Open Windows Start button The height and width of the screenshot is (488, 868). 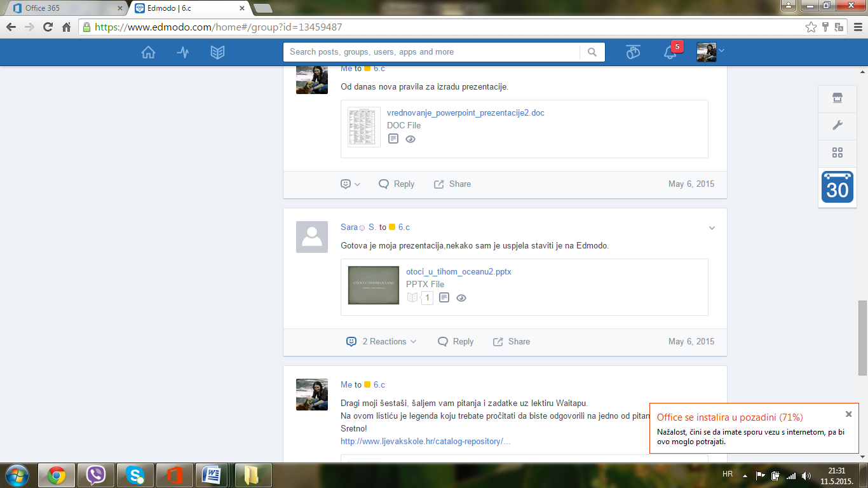[17, 475]
